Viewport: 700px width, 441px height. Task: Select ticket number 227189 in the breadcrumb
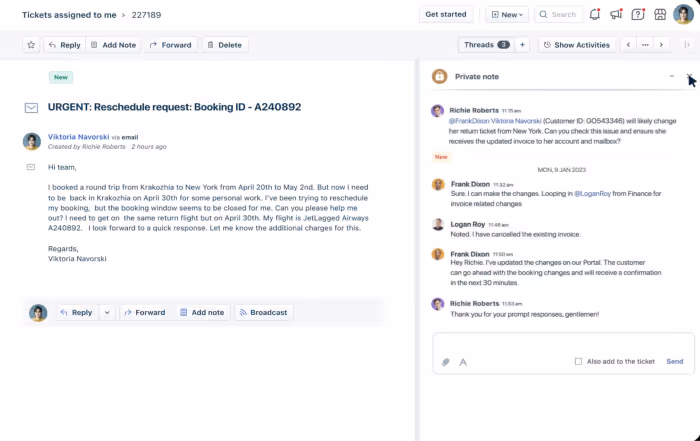[146, 15]
